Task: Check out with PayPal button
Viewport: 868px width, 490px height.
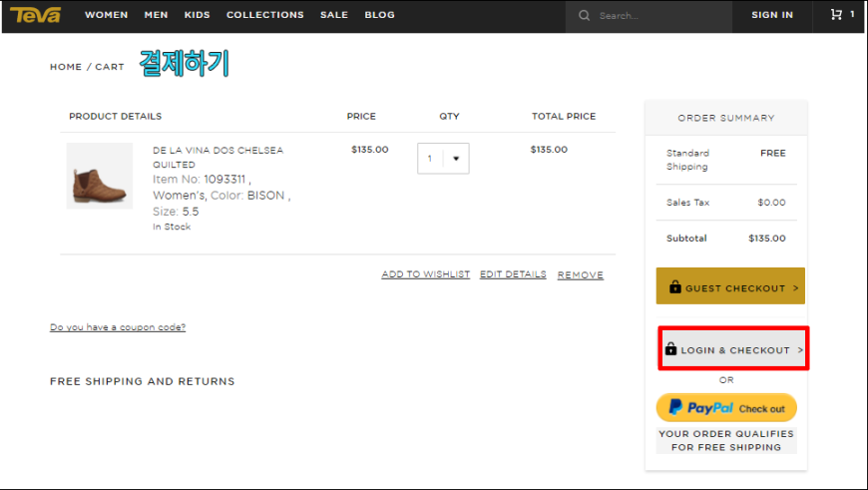Action: tap(726, 408)
